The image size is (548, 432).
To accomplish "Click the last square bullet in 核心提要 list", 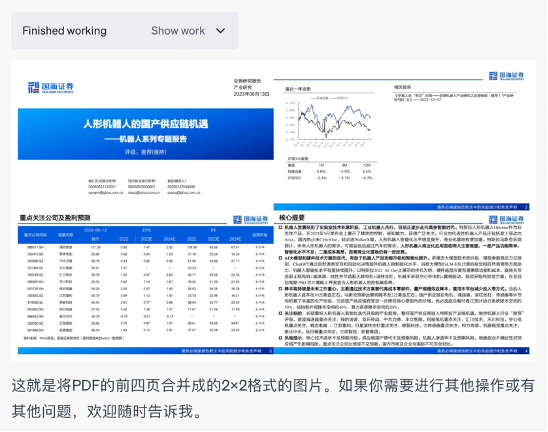I will (280, 338).
